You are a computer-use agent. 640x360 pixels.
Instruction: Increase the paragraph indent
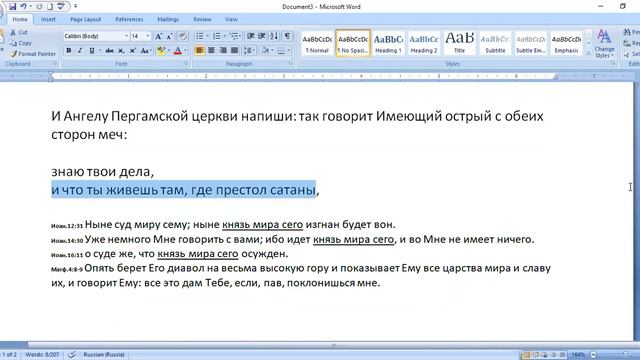click(262, 36)
